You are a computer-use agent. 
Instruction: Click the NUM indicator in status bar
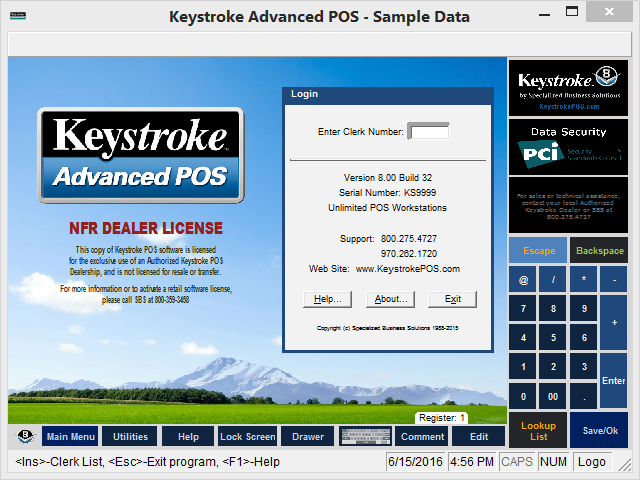tap(553, 462)
